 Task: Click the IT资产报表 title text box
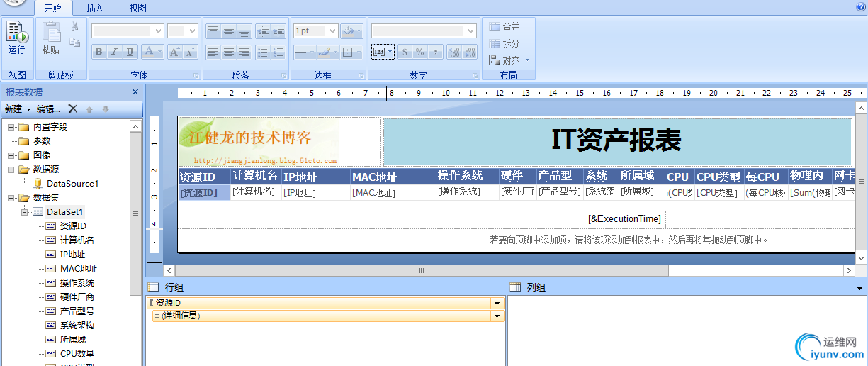tap(616, 141)
